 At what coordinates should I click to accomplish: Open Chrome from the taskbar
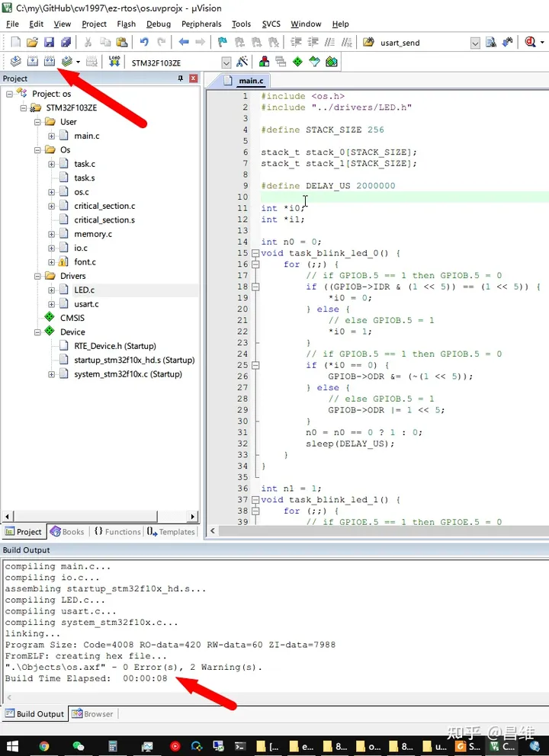[44, 746]
